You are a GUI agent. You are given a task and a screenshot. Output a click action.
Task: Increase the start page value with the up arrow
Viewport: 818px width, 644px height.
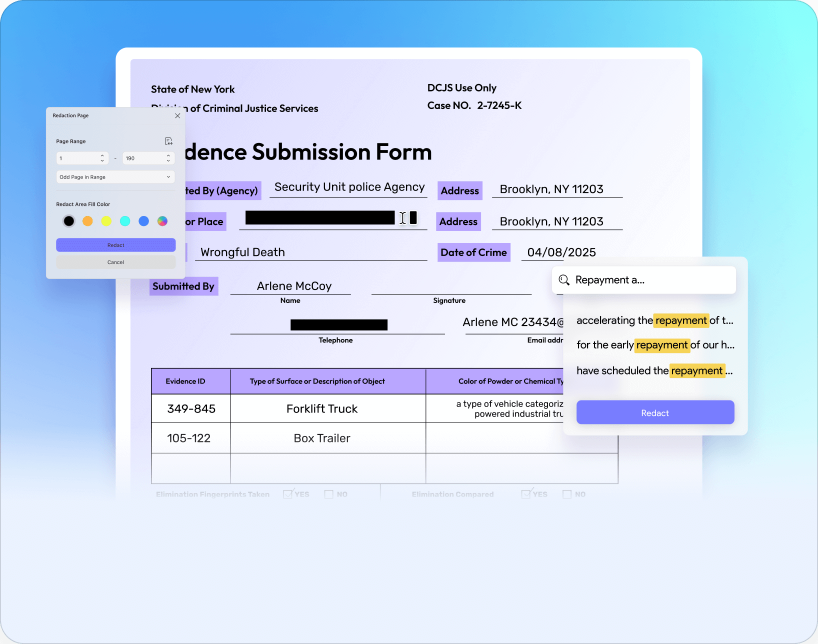(102, 155)
